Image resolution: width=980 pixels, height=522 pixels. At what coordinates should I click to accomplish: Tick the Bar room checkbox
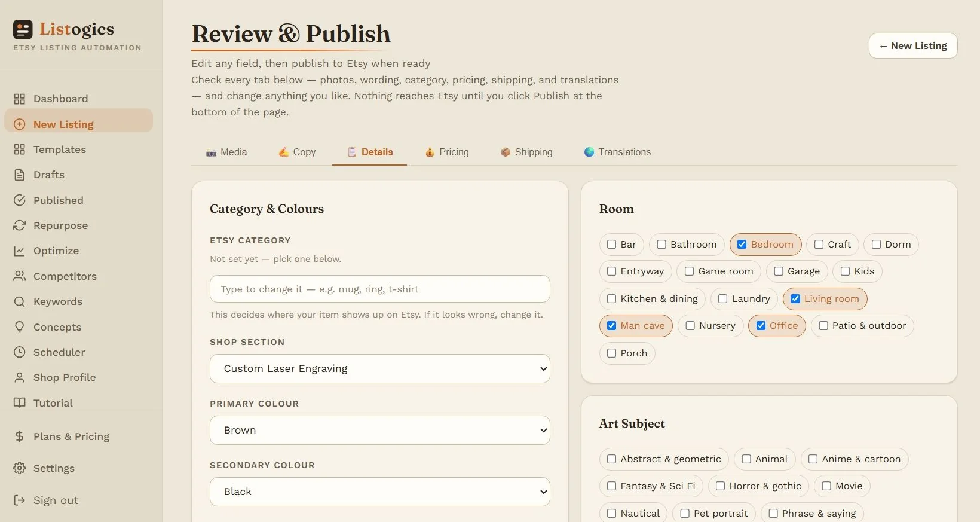[611, 245]
